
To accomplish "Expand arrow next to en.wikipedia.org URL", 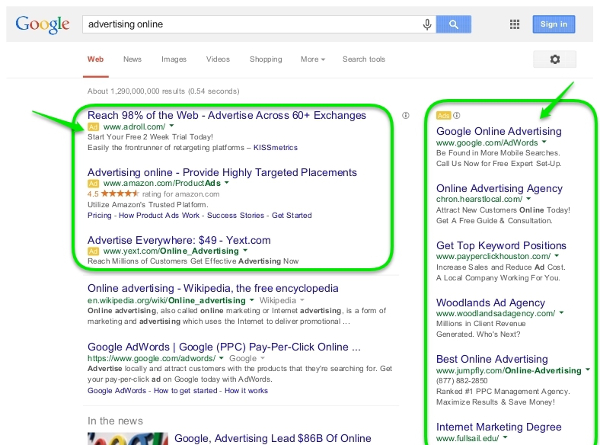I will pyautogui.click(x=251, y=300).
